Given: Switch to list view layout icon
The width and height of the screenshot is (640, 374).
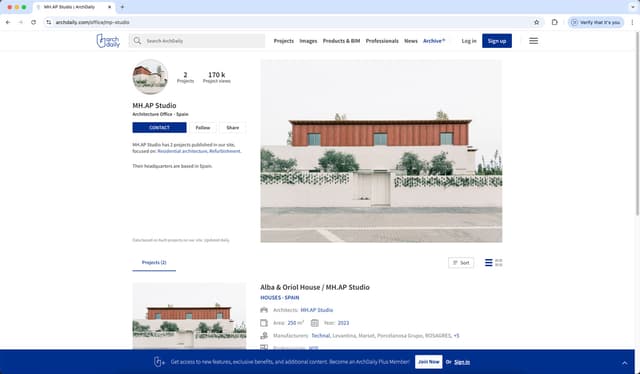Looking at the screenshot, I should pos(489,263).
